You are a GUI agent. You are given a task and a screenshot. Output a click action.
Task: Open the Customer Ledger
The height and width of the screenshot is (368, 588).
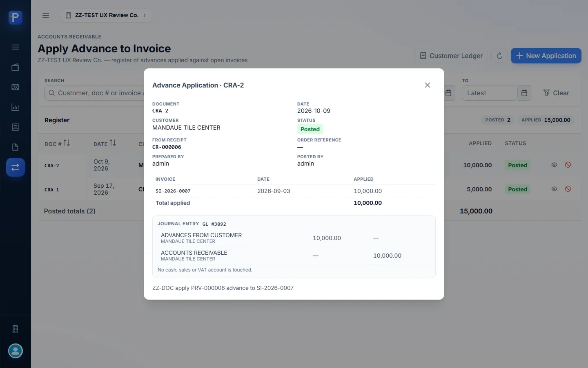pyautogui.click(x=451, y=56)
